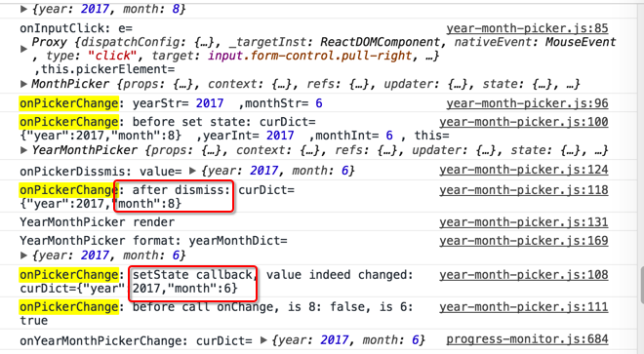This screenshot has height=354, width=644.
Task: Click the 'input.form-control.pull-right' target value
Action: point(309,56)
